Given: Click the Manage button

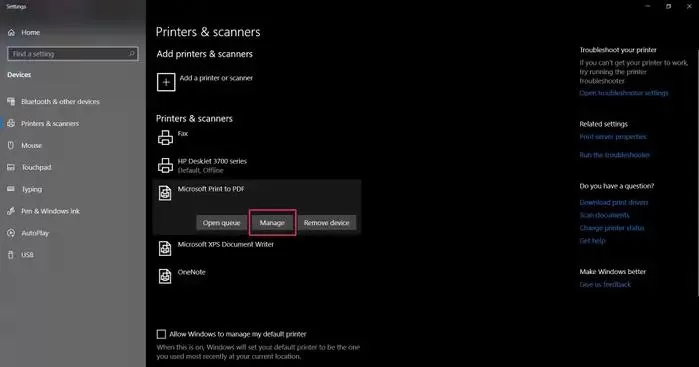Looking at the screenshot, I should coord(272,223).
